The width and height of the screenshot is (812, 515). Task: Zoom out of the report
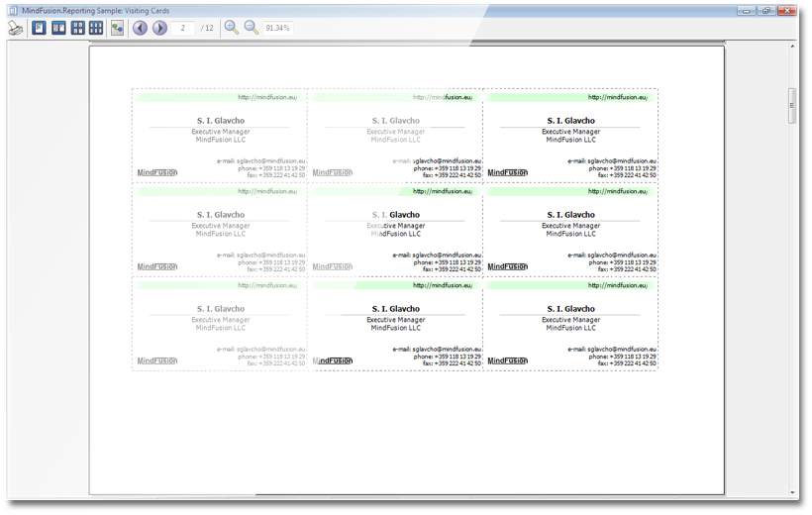pyautogui.click(x=252, y=28)
